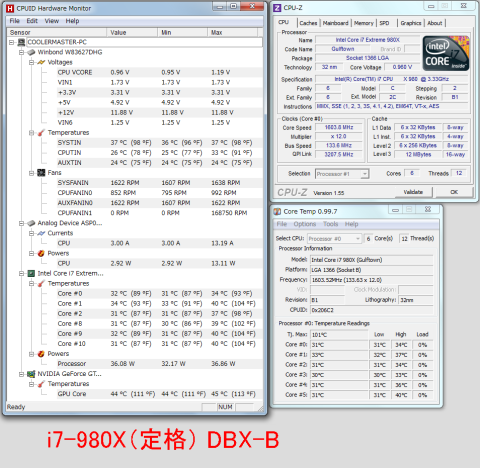Select the CPU tab in CPU-Z

pos(284,22)
